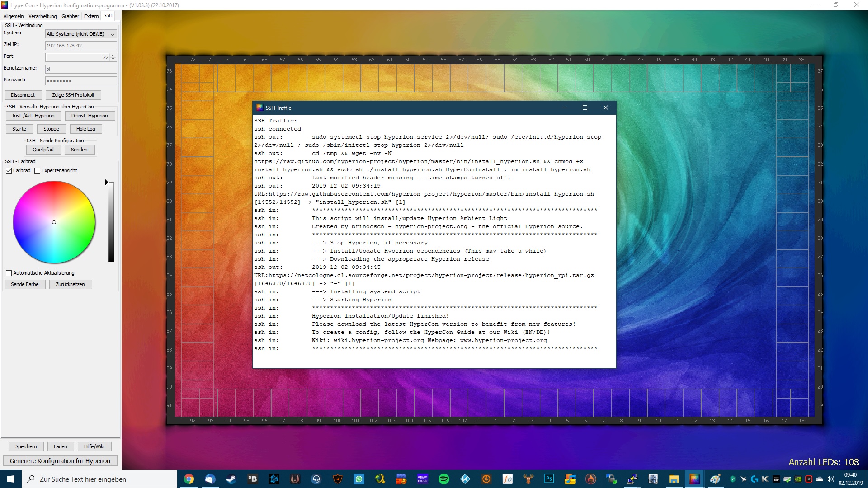The image size is (868, 488).
Task: Enable Automatische Aktualisierung checkbox
Action: (x=9, y=273)
